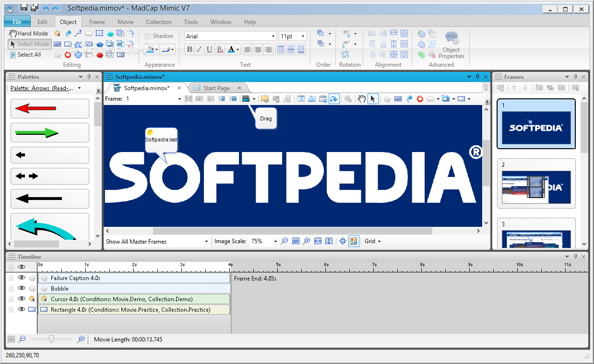Expand the Image Scale 75% dropdown

pos(275,241)
